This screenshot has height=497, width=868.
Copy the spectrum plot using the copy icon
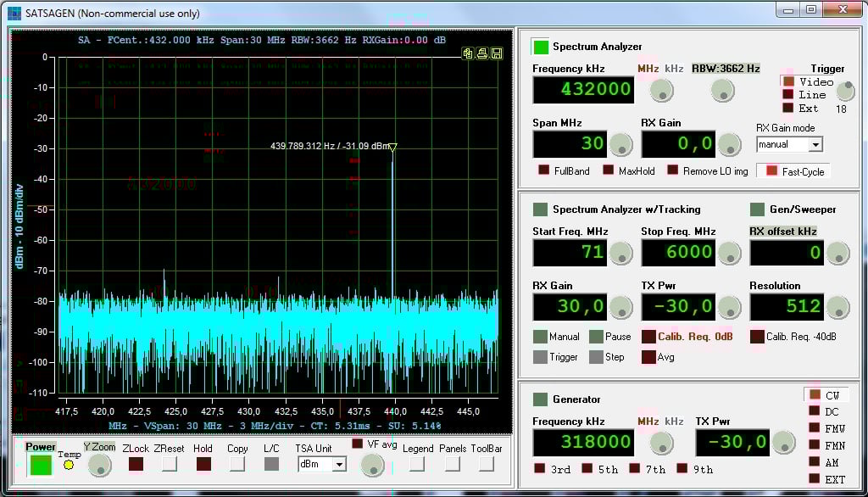468,53
